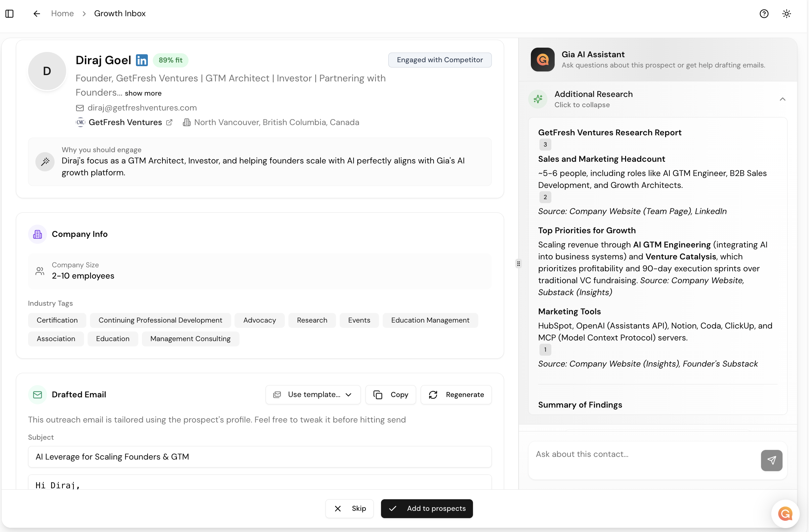Image resolution: width=809 pixels, height=532 pixels.
Task: Add Diraj to prospects
Action: tap(427, 508)
